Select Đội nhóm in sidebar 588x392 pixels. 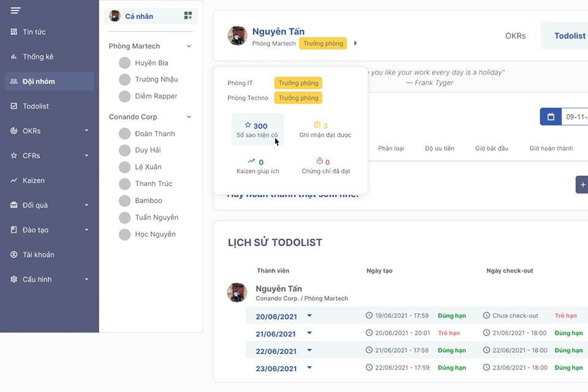pos(50,81)
